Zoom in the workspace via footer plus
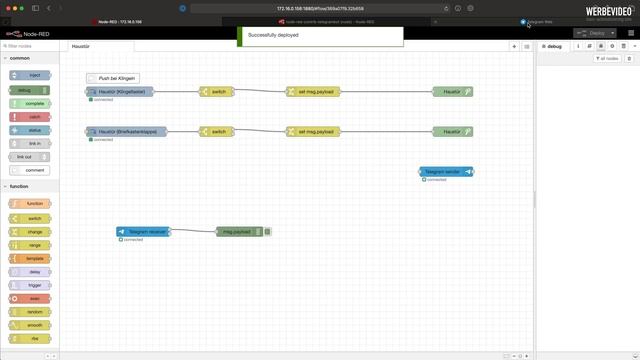Viewport: 640px width, 360px height. pyautogui.click(x=527, y=356)
